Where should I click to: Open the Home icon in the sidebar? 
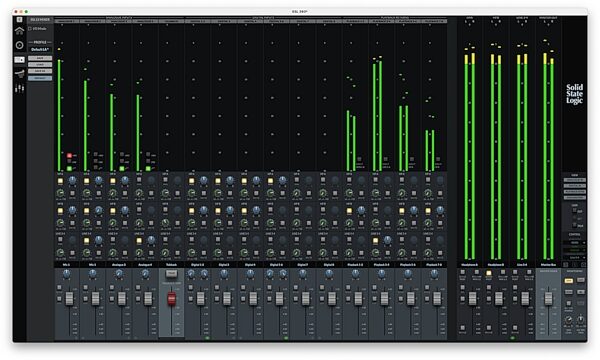pyautogui.click(x=20, y=31)
